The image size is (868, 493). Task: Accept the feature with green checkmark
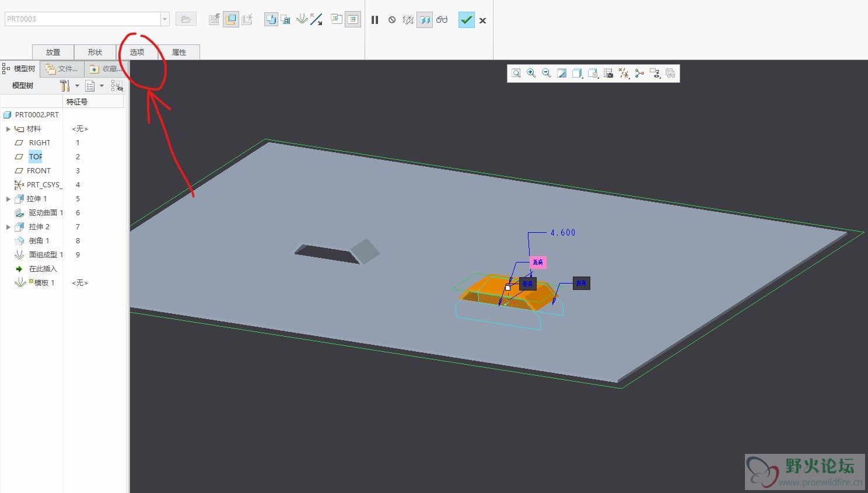click(466, 20)
